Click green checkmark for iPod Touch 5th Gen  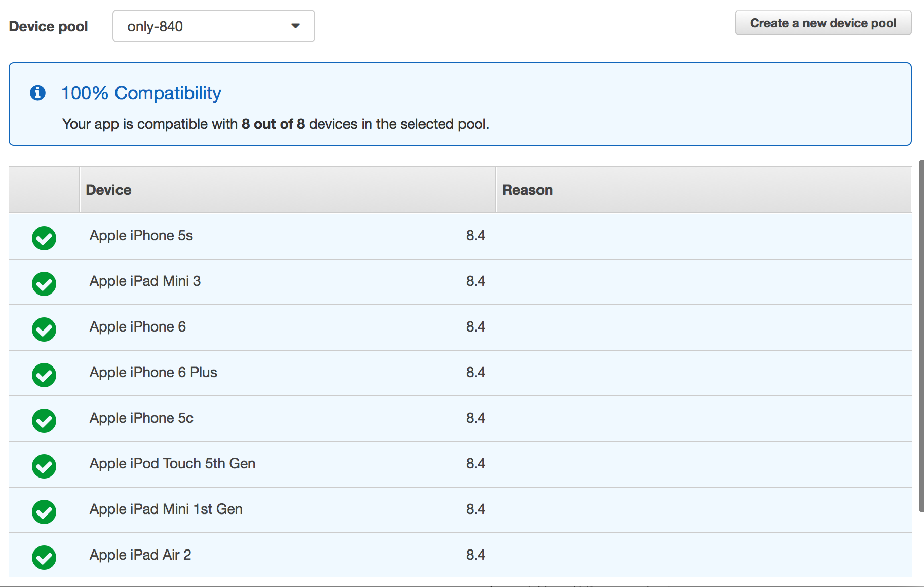(44, 466)
